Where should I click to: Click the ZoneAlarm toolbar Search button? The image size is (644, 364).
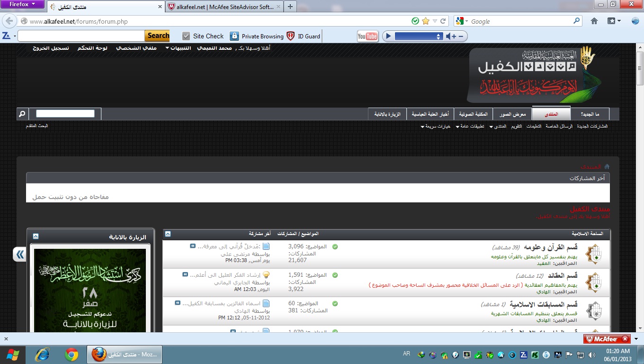(158, 36)
